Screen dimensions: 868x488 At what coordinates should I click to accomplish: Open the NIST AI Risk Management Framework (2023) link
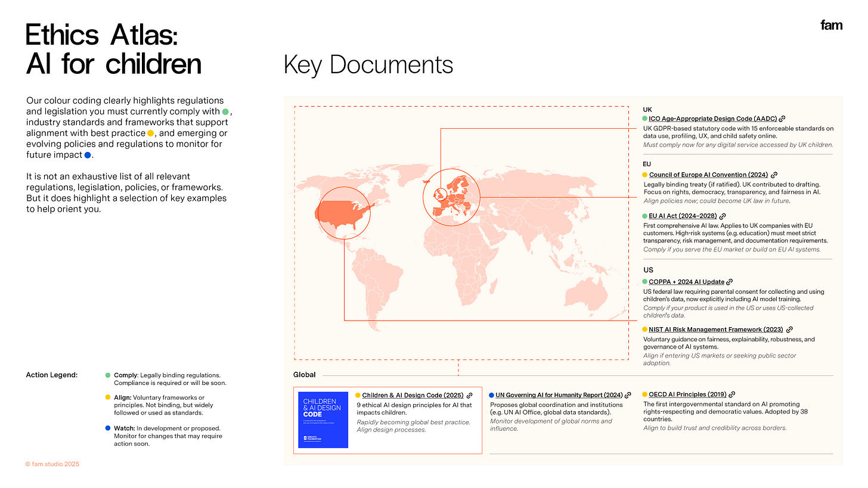point(717,329)
